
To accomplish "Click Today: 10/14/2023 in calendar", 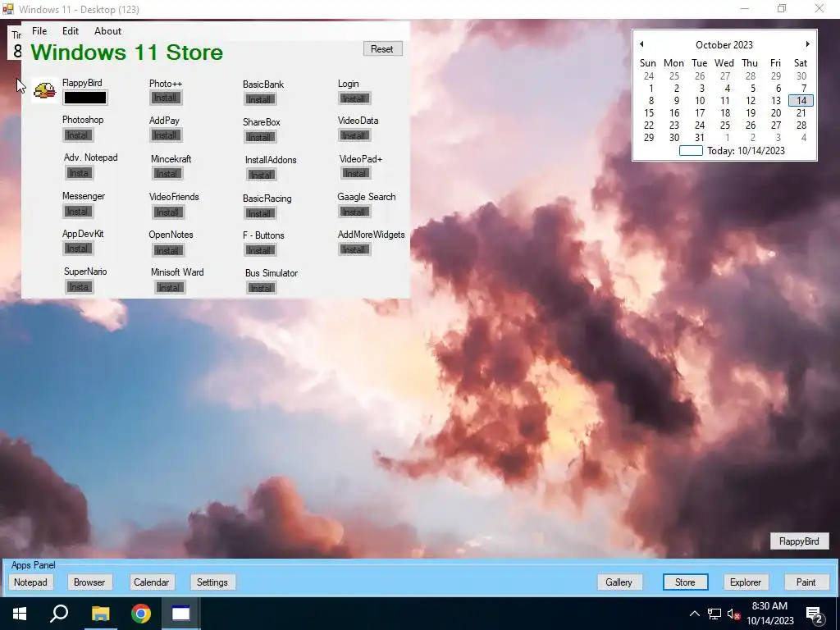I will point(746,151).
